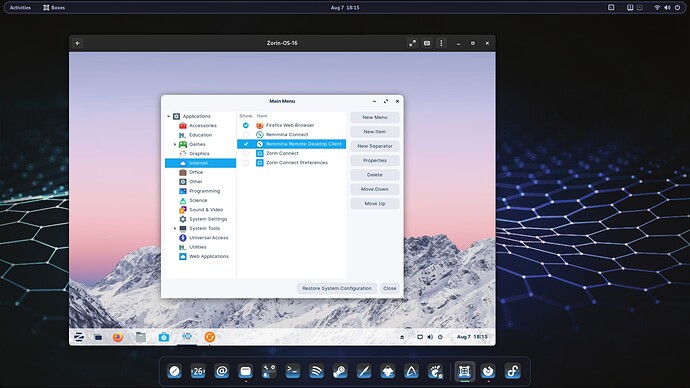Open the Software store in Zorin taskbar
690x388 pixels.
coord(164,337)
